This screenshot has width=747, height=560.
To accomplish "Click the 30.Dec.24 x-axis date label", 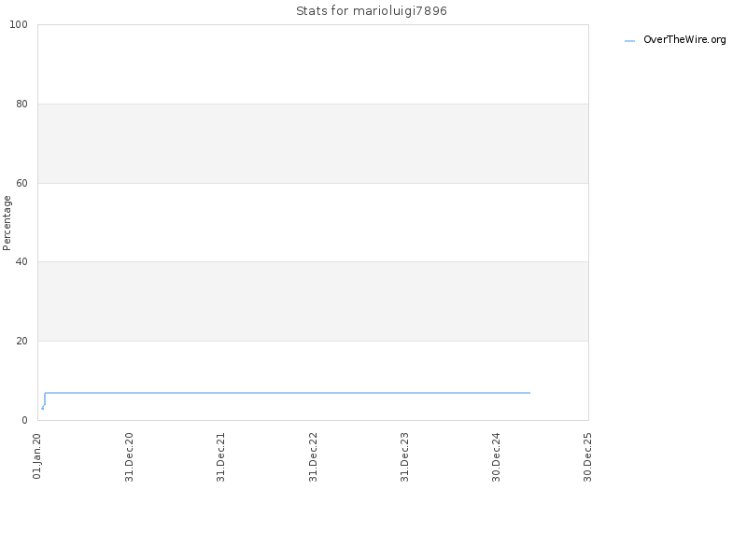I will click(496, 457).
